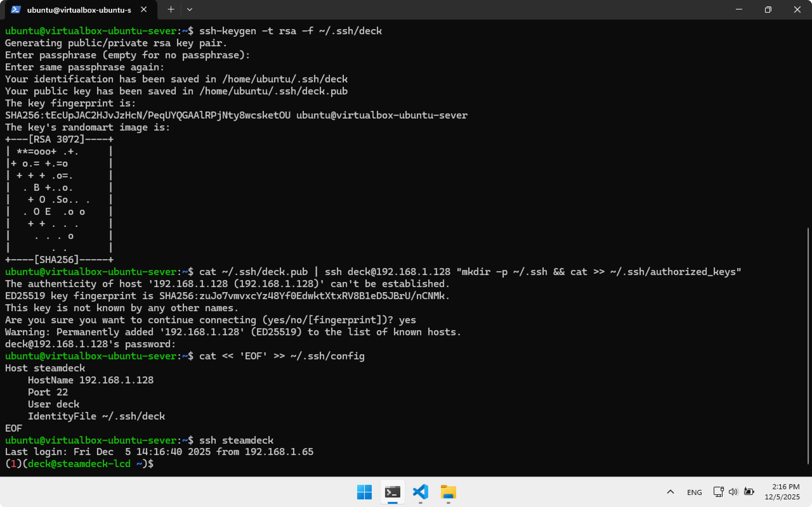Click the Terminal icon in the taskbar
Screen dimensions: 812x507
[392, 492]
